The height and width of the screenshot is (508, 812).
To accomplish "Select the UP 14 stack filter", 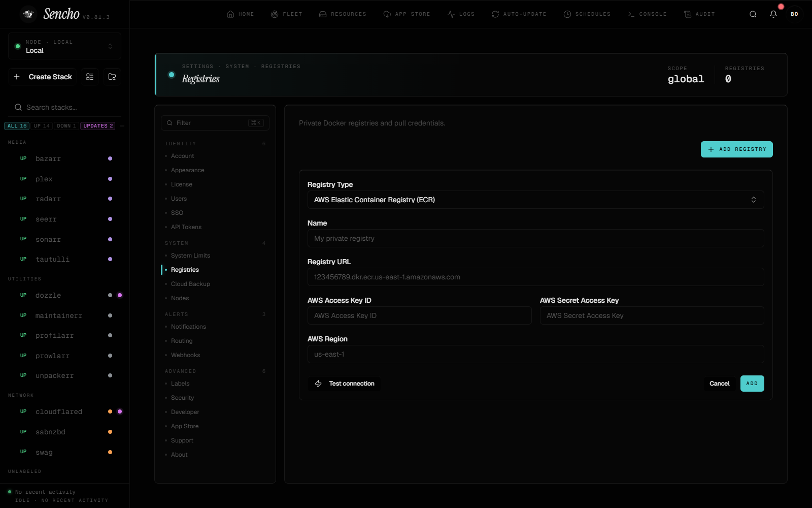I will [42, 126].
